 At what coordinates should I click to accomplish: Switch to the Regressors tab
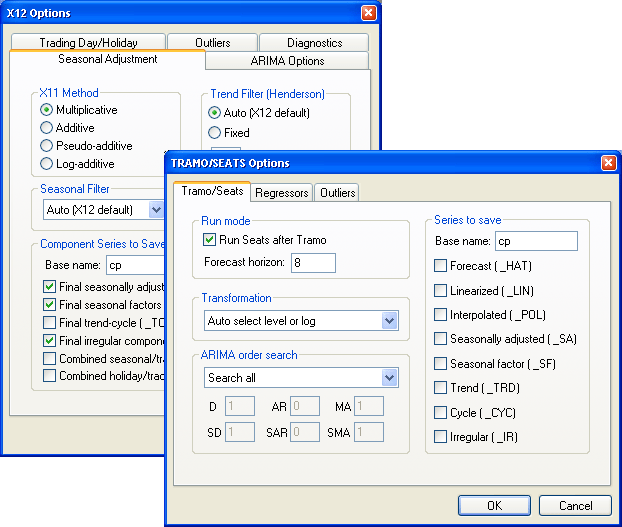[x=281, y=193]
